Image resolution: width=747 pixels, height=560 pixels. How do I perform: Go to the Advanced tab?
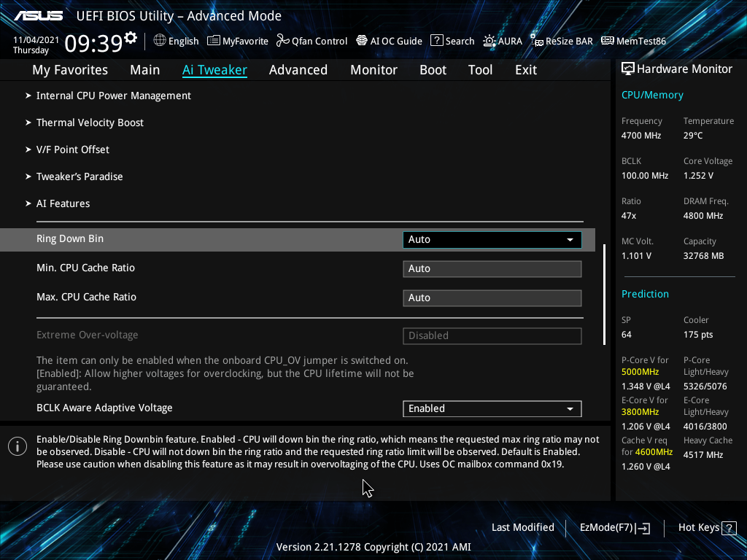pos(298,70)
